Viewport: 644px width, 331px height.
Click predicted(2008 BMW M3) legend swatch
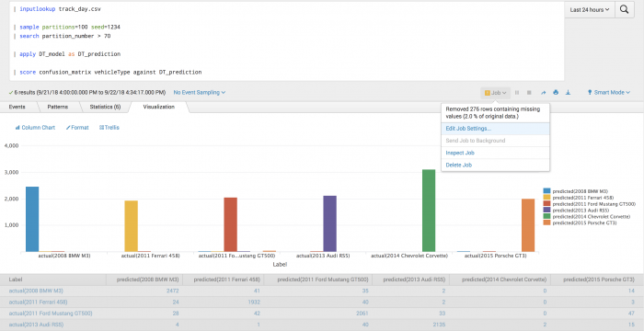click(x=546, y=191)
